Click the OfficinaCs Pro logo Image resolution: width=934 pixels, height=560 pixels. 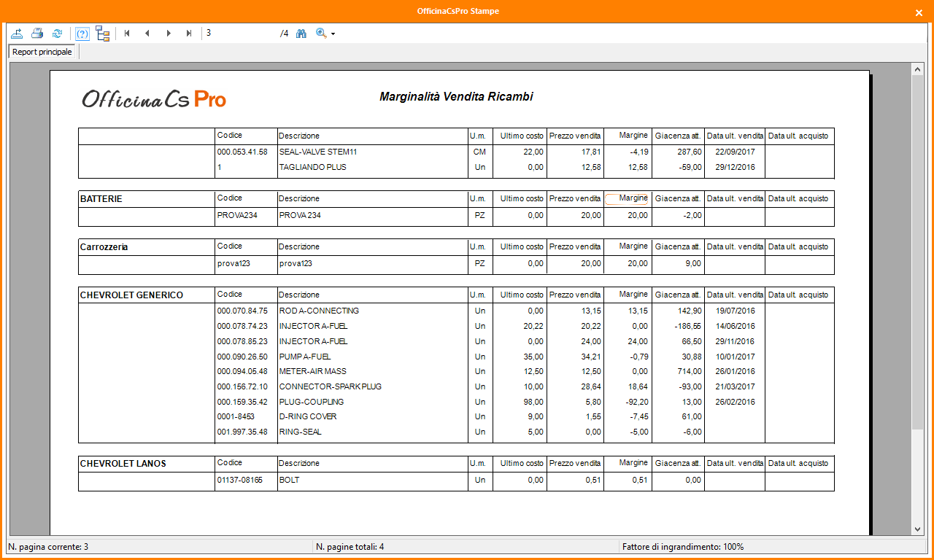point(153,99)
